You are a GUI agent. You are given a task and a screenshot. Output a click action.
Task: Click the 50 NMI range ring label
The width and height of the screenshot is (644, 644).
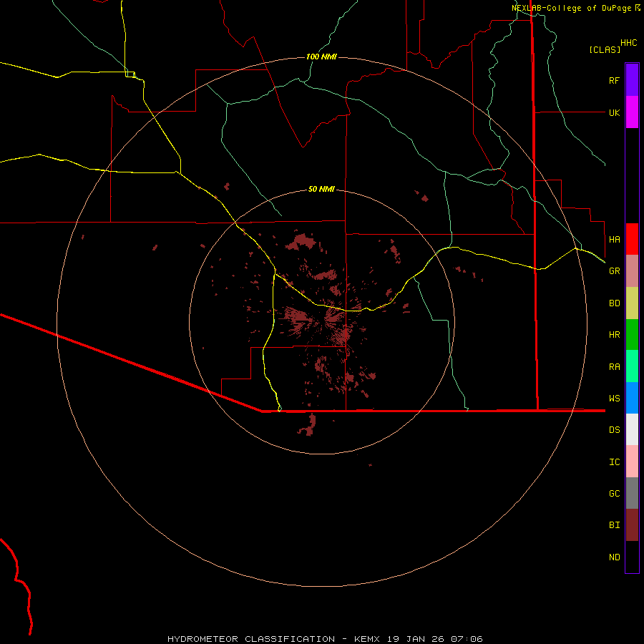point(321,189)
